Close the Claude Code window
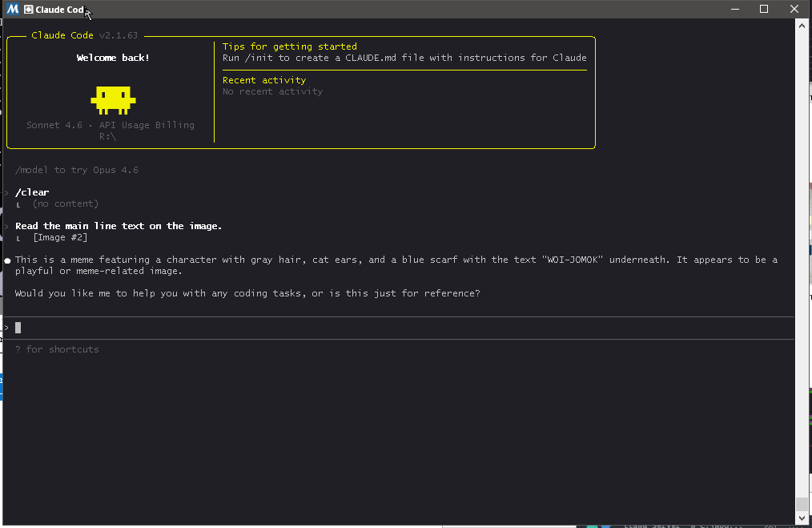This screenshot has width=812, height=528. click(794, 10)
